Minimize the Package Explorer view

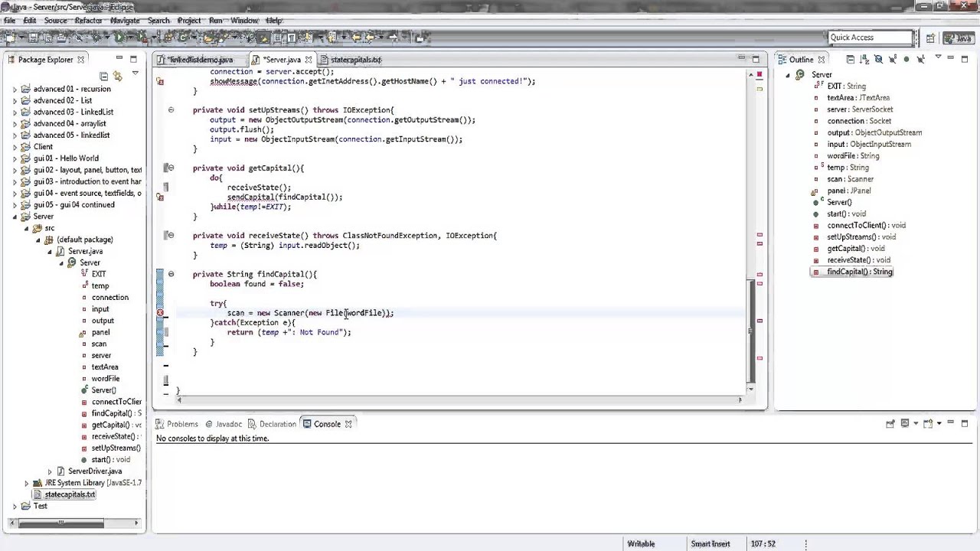(119, 59)
